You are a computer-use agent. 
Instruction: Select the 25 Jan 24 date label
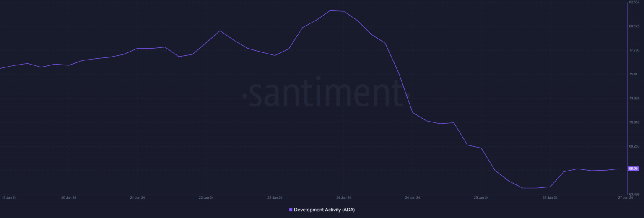tap(481, 197)
